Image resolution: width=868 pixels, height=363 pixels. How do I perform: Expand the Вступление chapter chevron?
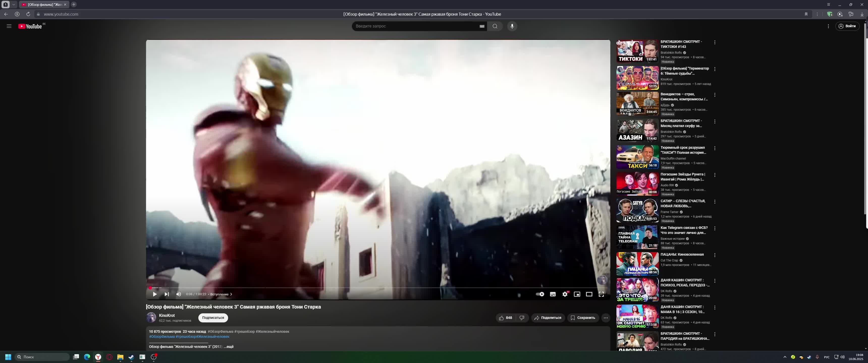click(231, 294)
